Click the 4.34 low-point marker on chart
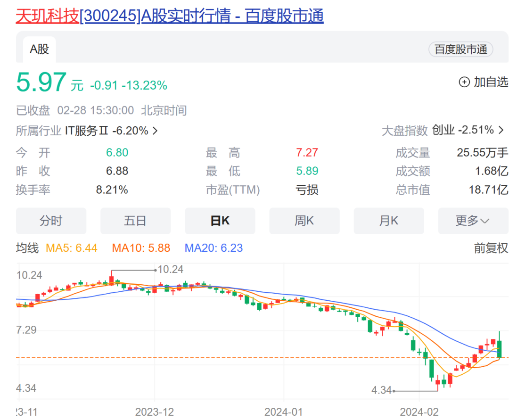 click(383, 390)
